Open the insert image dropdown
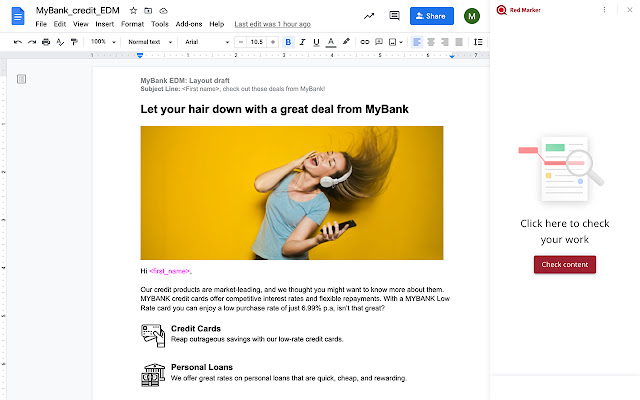This screenshot has height=400, width=640. coord(396,42)
